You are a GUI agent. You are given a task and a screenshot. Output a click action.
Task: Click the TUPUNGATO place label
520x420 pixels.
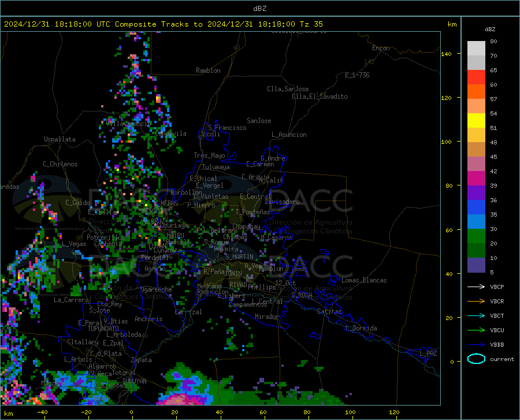tap(103, 329)
